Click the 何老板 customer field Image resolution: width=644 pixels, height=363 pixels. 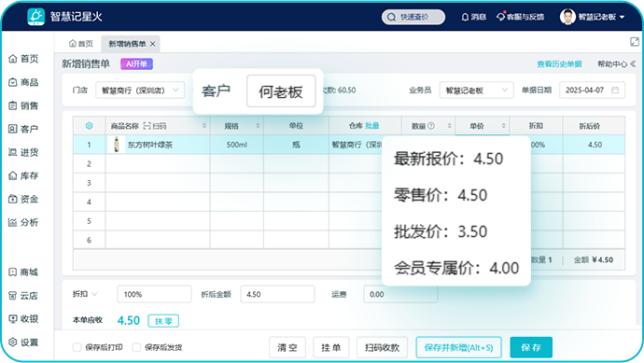[x=281, y=91]
